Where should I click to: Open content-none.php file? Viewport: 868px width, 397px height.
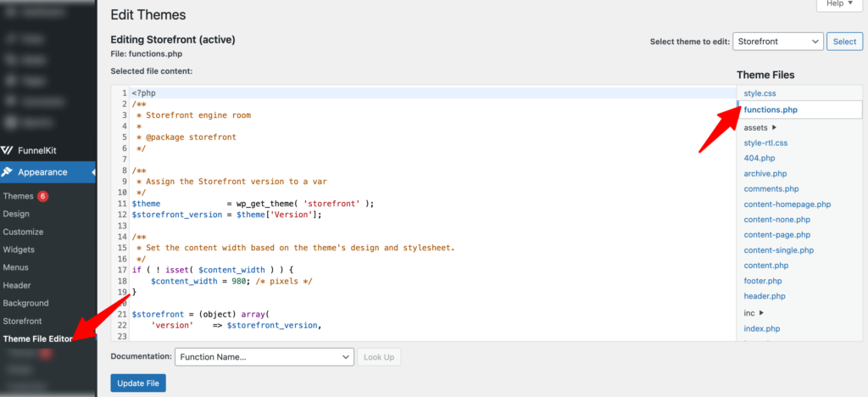(x=777, y=219)
